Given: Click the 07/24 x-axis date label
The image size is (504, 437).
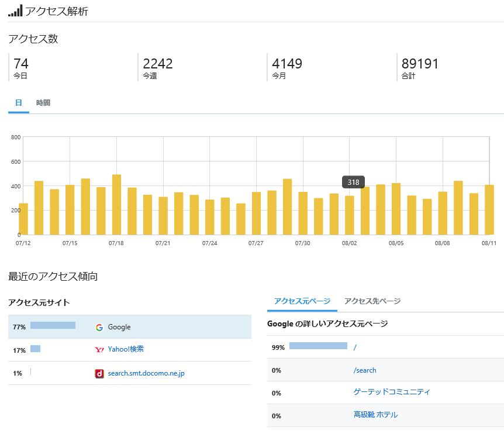Looking at the screenshot, I should (x=209, y=243).
